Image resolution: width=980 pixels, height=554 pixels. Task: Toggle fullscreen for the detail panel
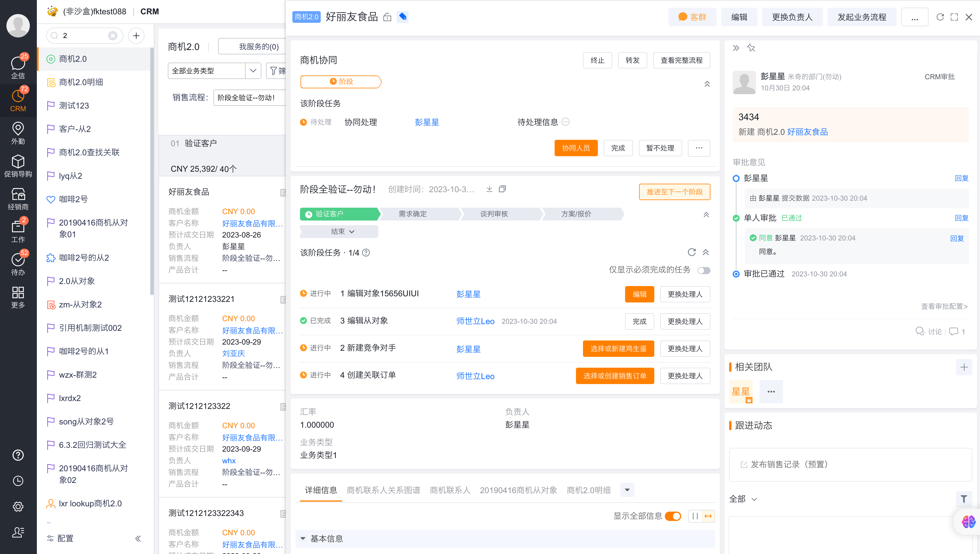coord(954,17)
